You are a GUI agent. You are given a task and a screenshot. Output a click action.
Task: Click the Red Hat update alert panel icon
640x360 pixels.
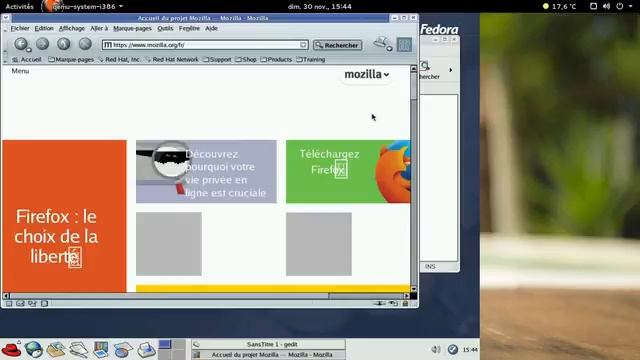[453, 349]
